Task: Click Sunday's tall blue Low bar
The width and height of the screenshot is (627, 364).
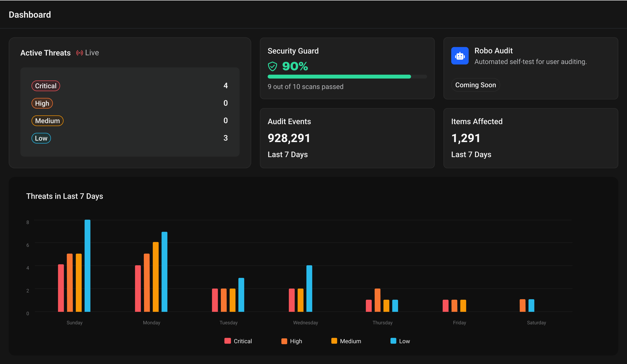Action: [87, 265]
